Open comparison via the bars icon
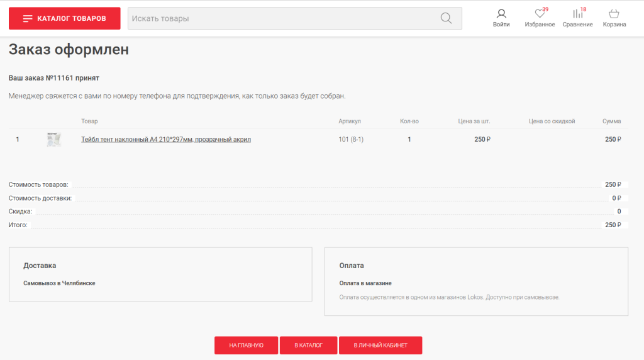Viewport: 644px width, 360px height. click(x=577, y=14)
